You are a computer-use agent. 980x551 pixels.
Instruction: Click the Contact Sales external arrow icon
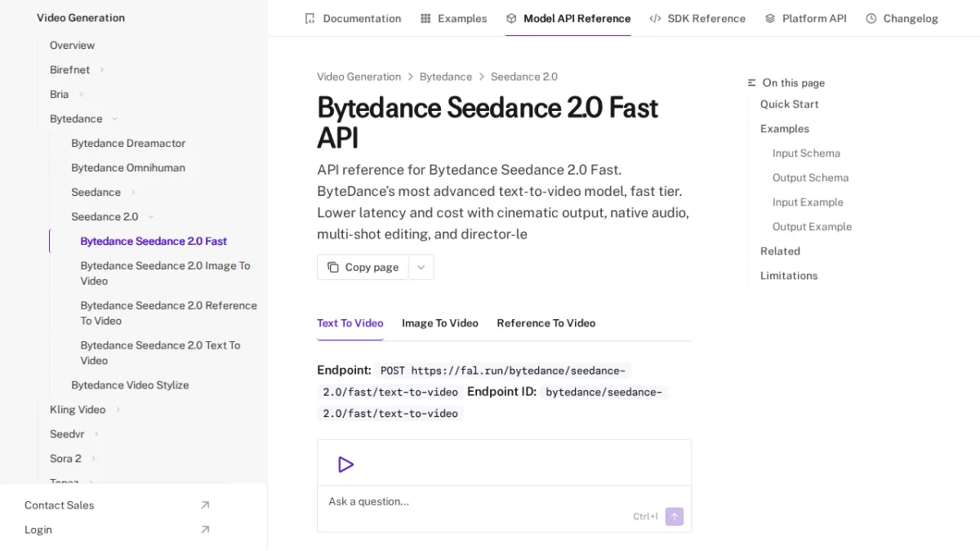pyautogui.click(x=205, y=505)
